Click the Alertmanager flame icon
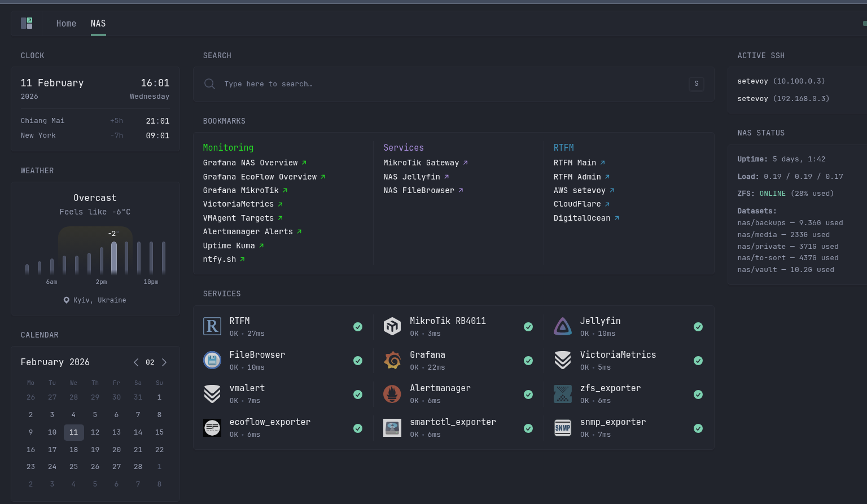 point(392,394)
